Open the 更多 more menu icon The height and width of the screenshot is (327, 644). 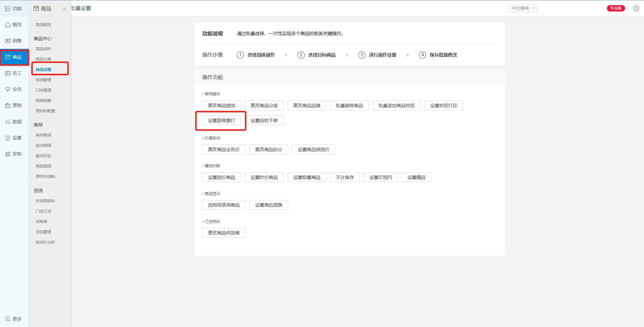click(x=8, y=319)
